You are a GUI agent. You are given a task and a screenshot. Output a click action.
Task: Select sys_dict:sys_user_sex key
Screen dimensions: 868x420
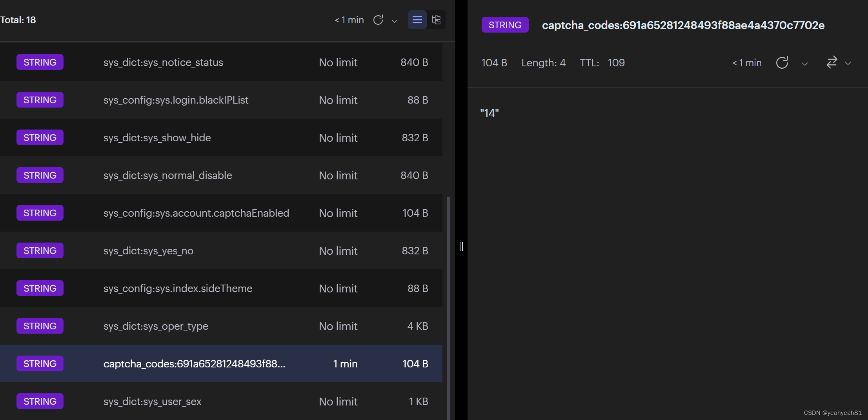point(221,401)
